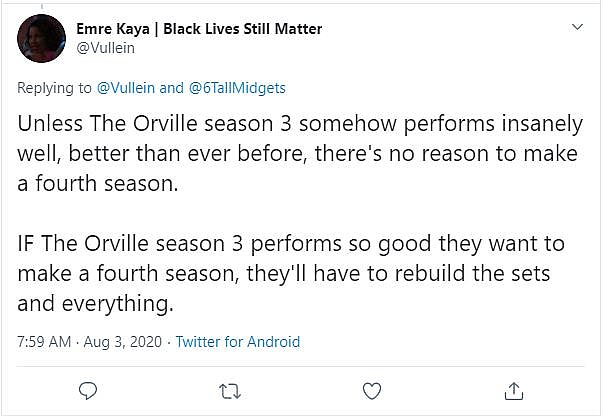
Task: Open Emre Kaya's profile avatar
Action: 41,38
